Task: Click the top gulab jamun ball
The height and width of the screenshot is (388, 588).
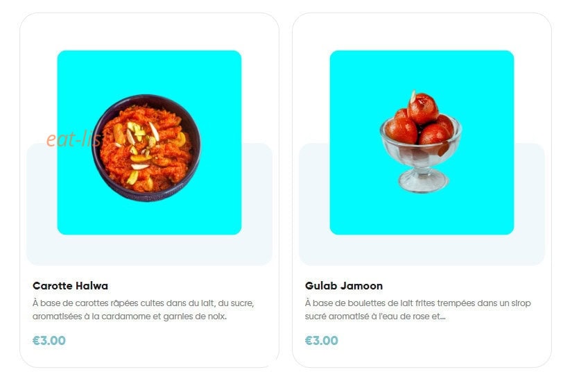Action: 423,108
